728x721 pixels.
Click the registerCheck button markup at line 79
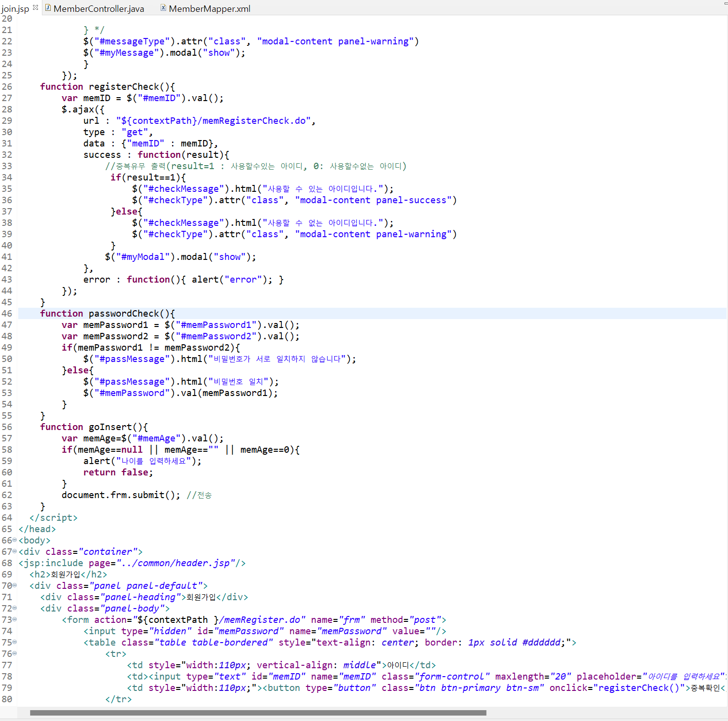click(x=426, y=688)
